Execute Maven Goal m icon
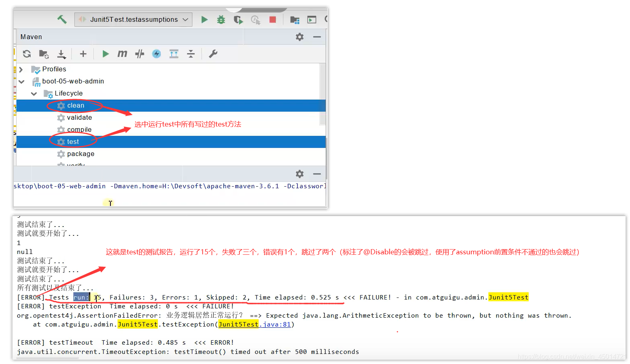 (122, 54)
